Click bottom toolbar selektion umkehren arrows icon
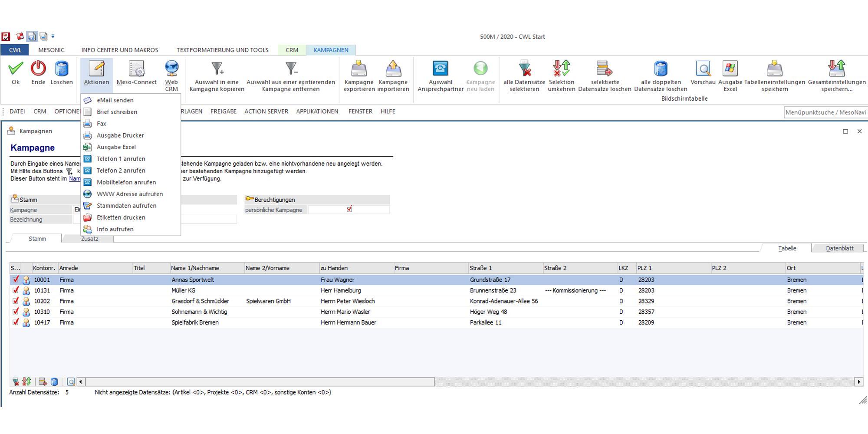 pyautogui.click(x=27, y=382)
